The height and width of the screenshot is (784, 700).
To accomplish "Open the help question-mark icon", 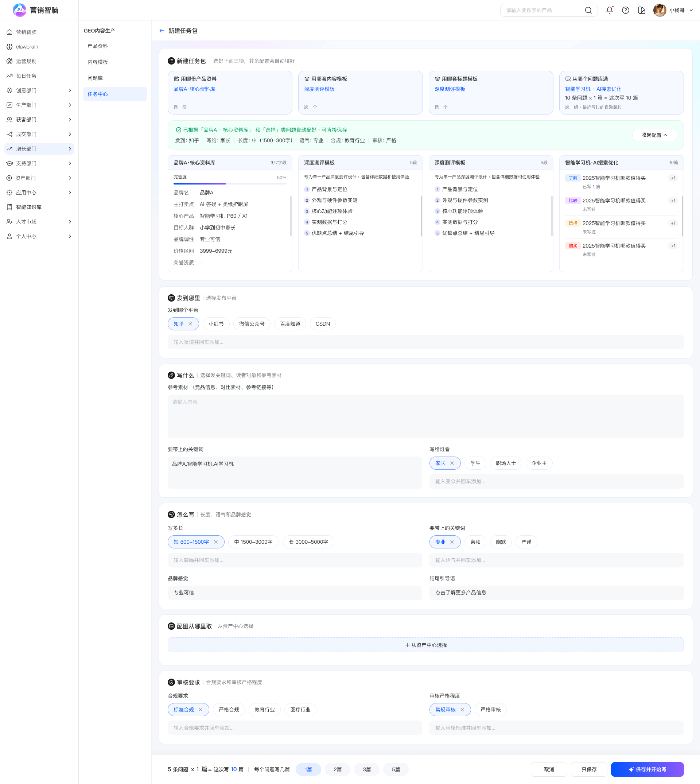I will point(625,10).
